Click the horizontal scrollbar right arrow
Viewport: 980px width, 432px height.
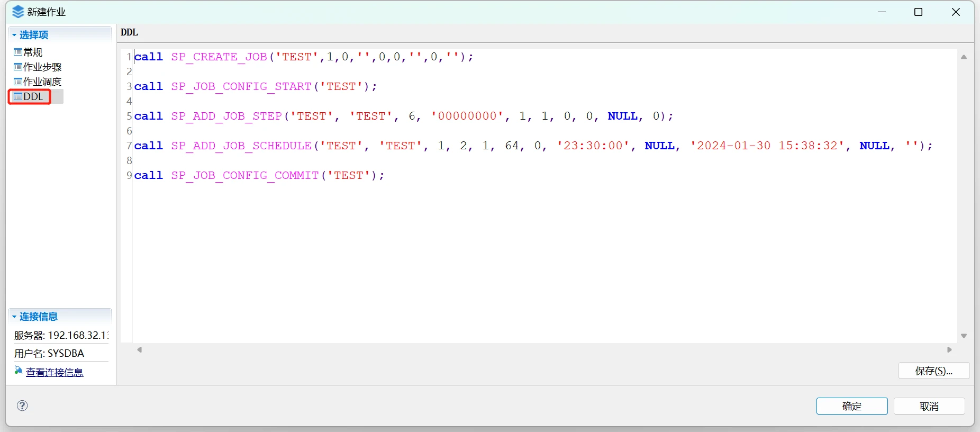click(x=949, y=350)
